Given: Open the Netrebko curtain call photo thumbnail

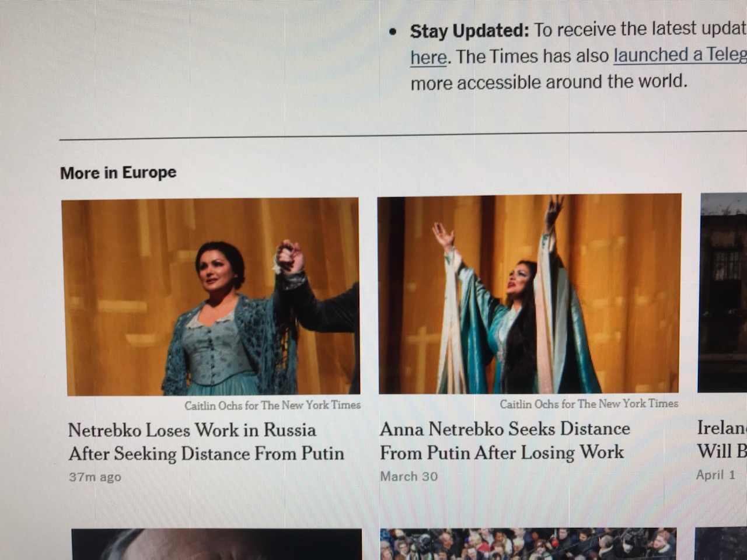Looking at the screenshot, I should click(x=211, y=297).
